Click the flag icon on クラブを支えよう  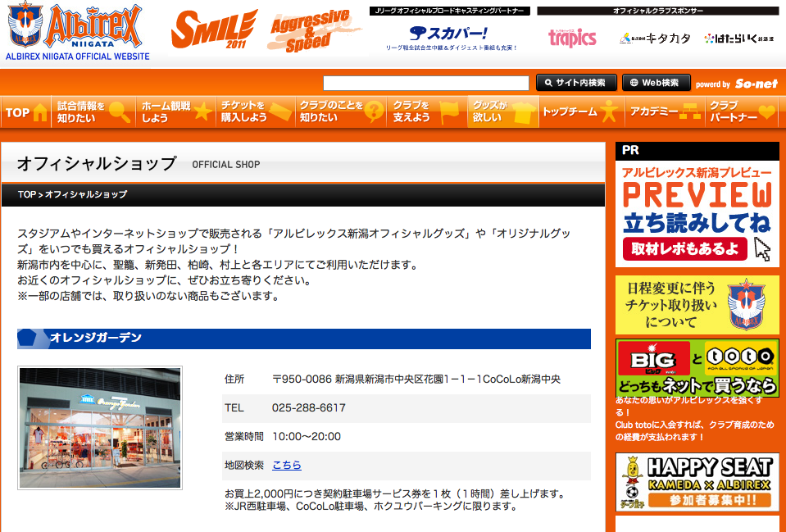click(448, 112)
